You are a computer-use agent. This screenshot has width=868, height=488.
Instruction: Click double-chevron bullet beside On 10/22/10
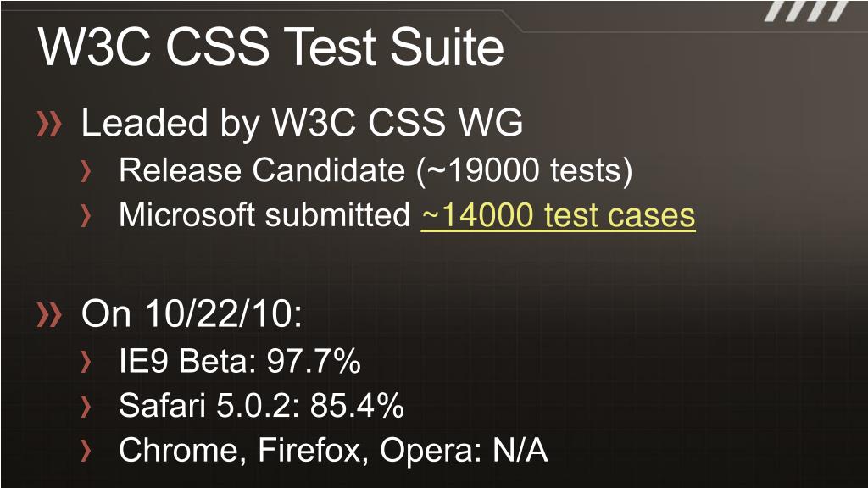(x=49, y=315)
